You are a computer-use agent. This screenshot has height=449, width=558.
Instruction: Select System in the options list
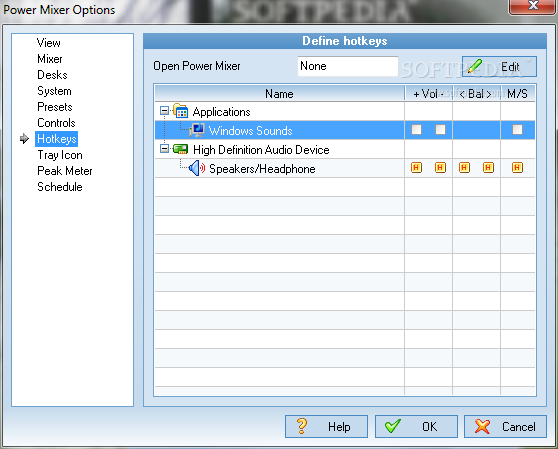[x=54, y=91]
